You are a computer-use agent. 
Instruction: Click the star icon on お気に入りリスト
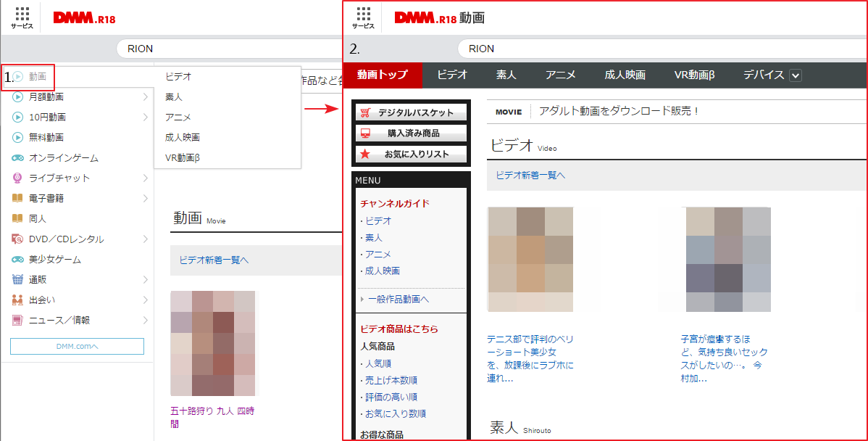365,154
